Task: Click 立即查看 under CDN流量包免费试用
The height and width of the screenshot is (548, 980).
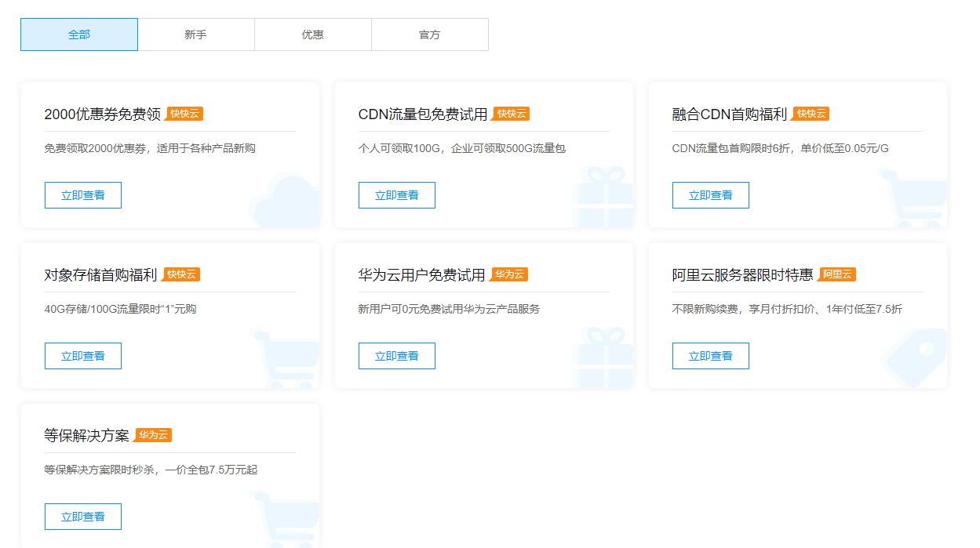Action: (397, 195)
